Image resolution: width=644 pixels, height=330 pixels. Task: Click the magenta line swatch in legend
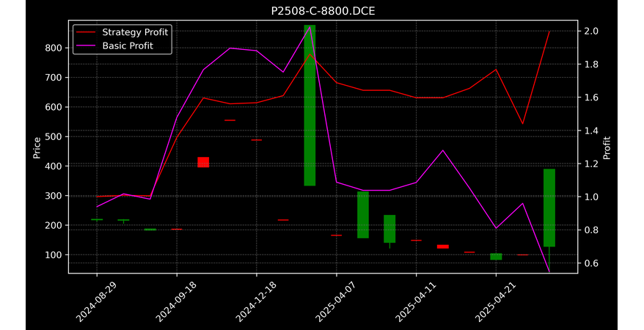87,46
